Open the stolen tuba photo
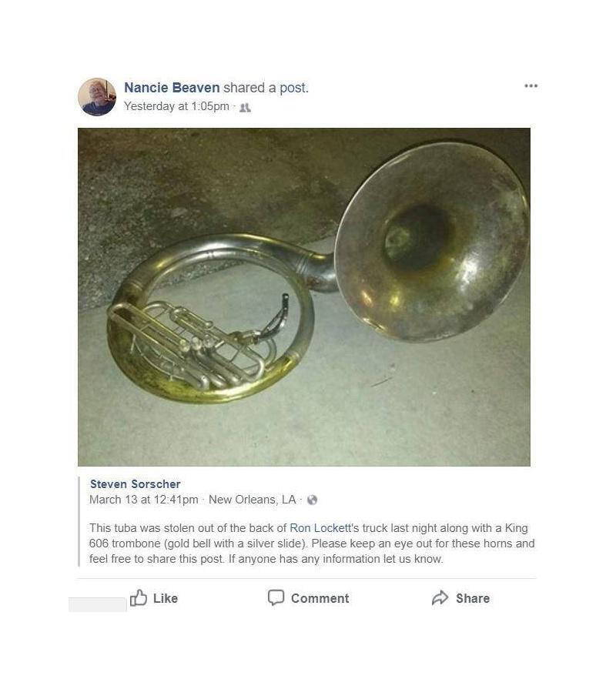616x689 pixels. [304, 297]
